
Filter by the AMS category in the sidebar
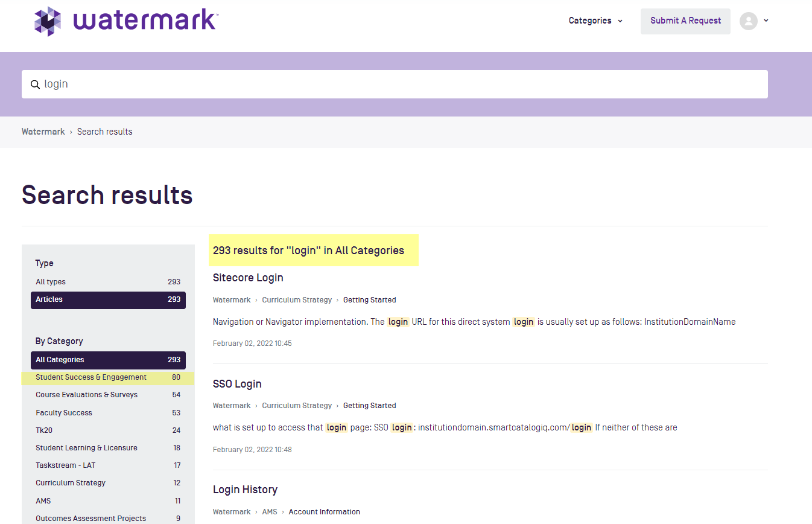click(x=108, y=501)
